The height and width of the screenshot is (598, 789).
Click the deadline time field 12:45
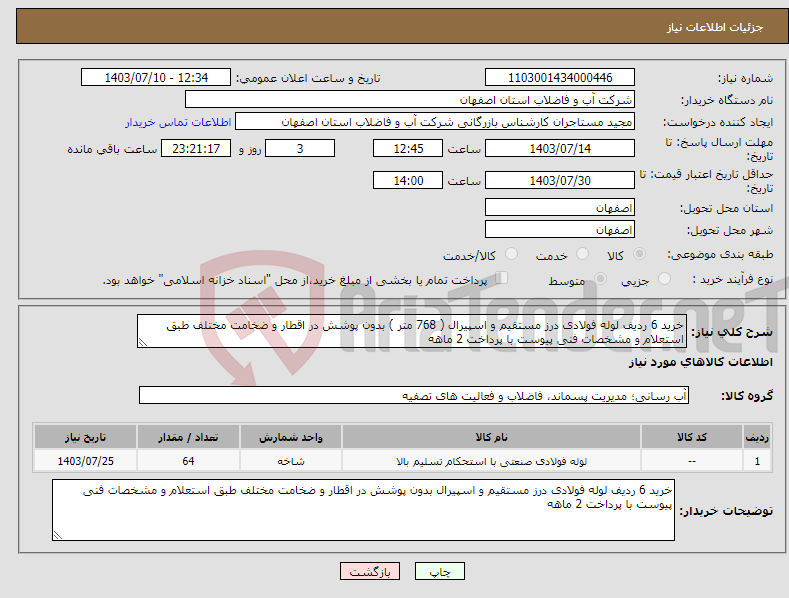point(408,148)
